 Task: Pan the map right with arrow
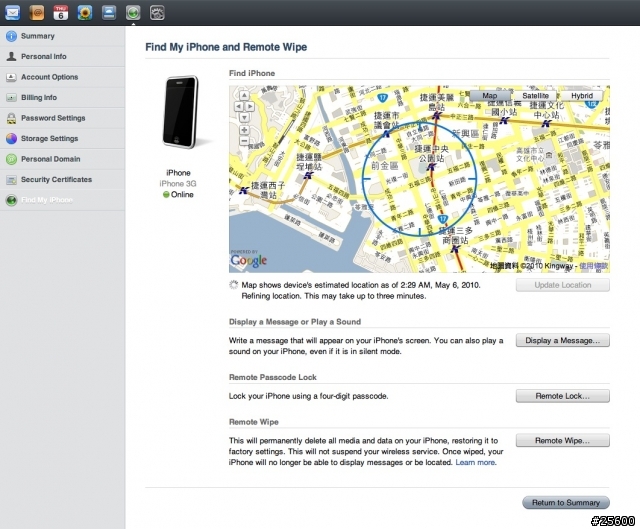coord(250,107)
